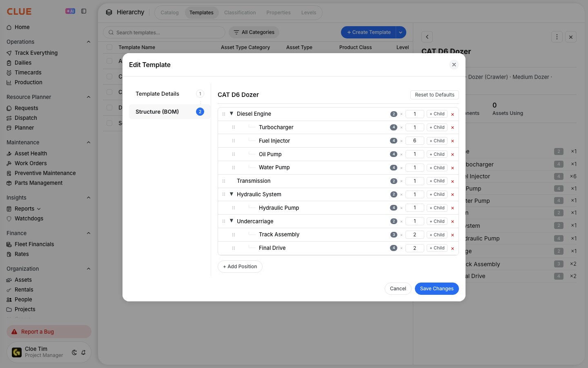The width and height of the screenshot is (588, 368).
Task: Open the Levels tab
Action: [x=309, y=13]
